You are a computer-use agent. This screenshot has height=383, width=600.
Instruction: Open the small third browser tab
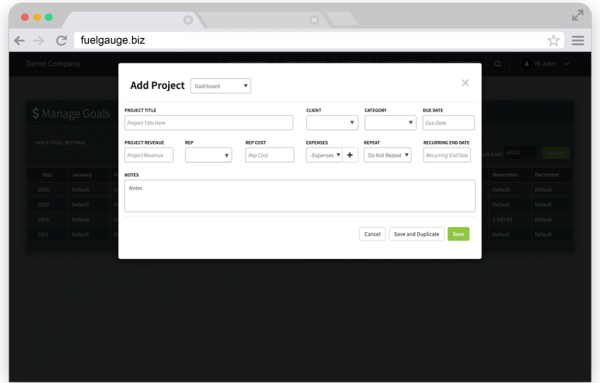pyautogui.click(x=342, y=19)
